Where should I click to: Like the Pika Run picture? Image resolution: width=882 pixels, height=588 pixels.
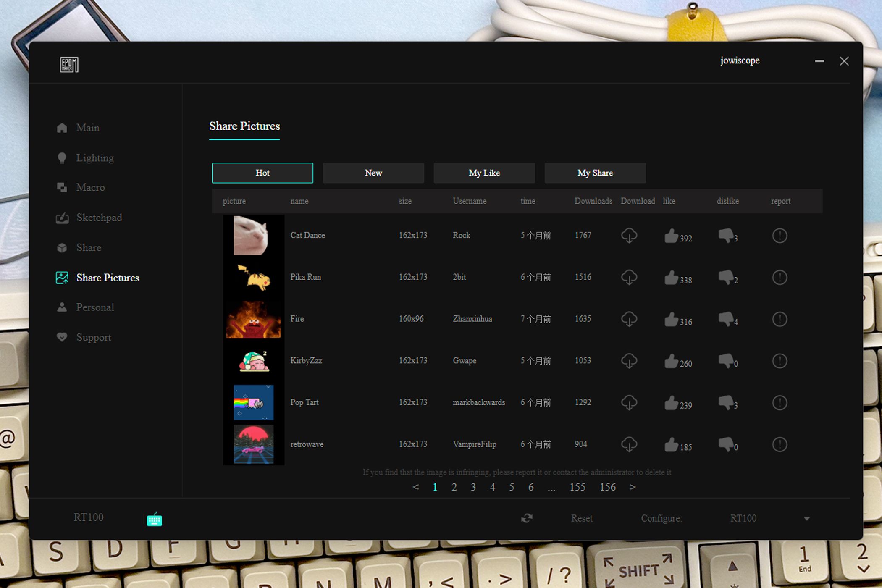pos(671,278)
